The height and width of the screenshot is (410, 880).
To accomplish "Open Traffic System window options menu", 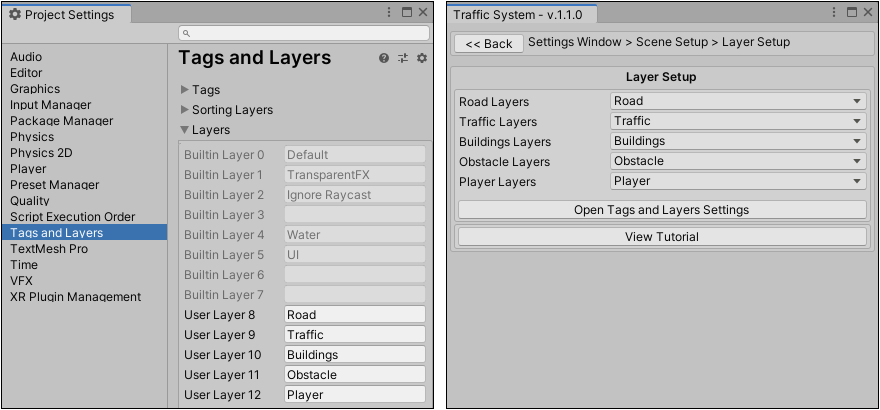I will click(834, 13).
